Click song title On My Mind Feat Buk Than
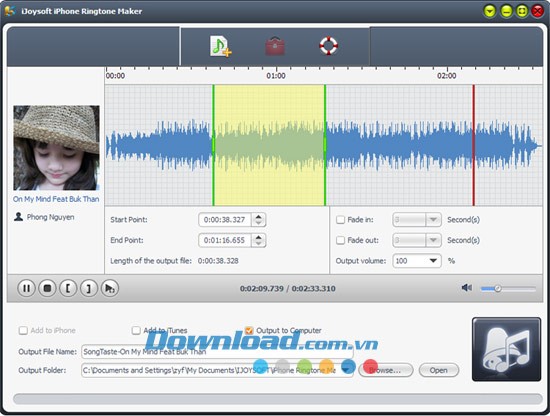The height and width of the screenshot is (416, 550). click(x=56, y=199)
